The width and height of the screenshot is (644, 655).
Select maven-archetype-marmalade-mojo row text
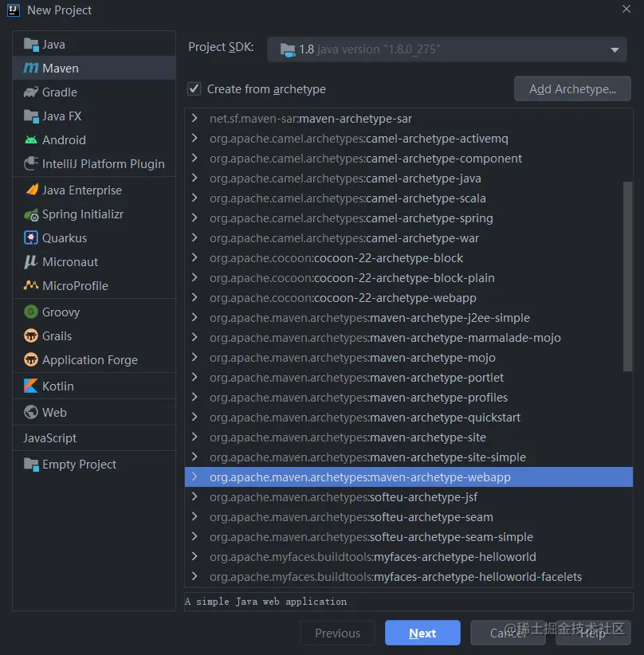(385, 338)
